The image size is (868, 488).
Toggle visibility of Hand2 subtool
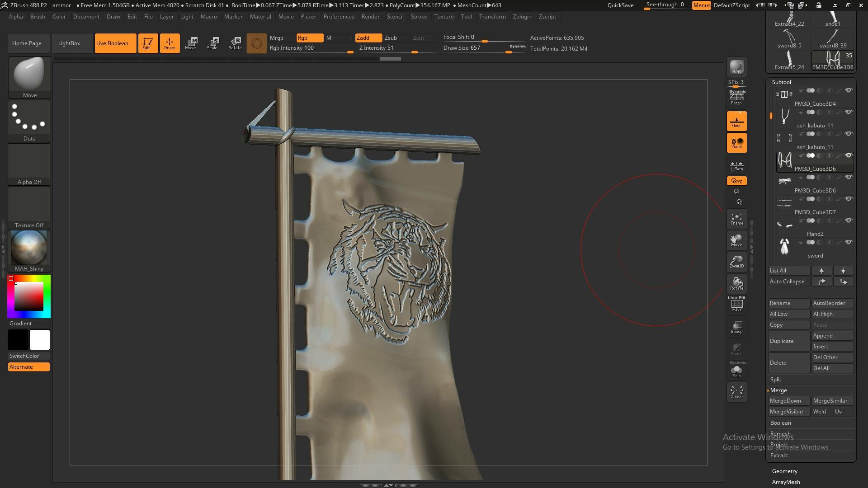pyautogui.click(x=849, y=221)
